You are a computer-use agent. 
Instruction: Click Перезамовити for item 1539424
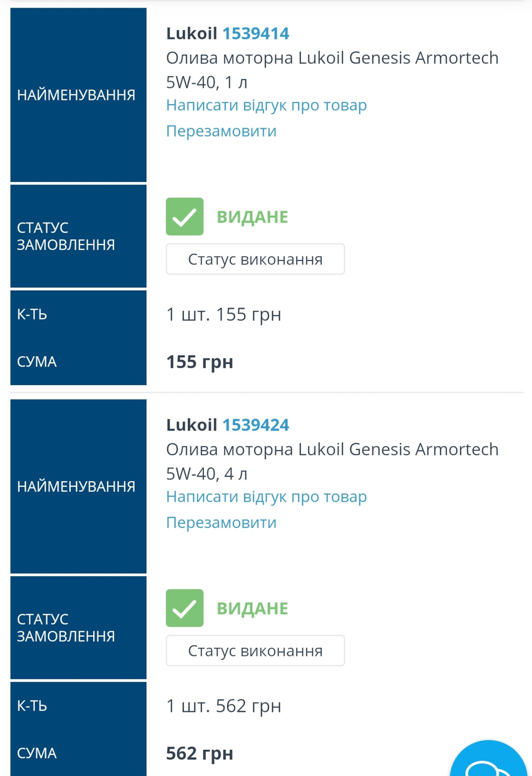click(x=221, y=523)
